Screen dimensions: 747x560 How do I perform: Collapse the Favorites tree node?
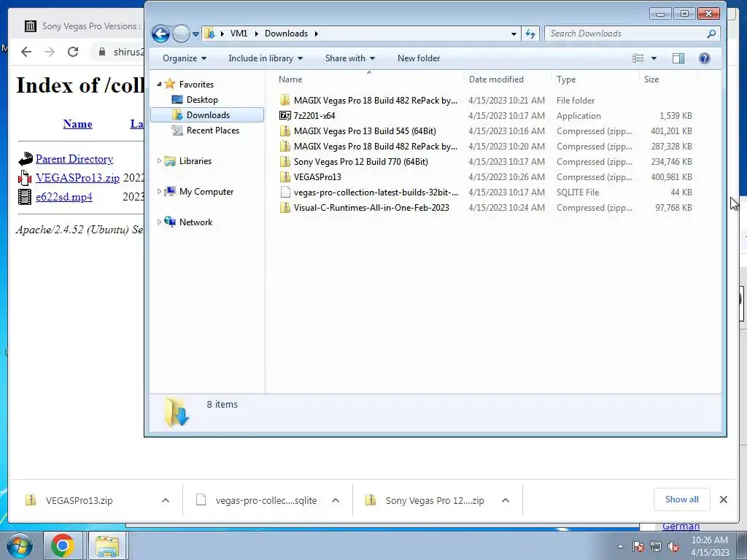(159, 85)
